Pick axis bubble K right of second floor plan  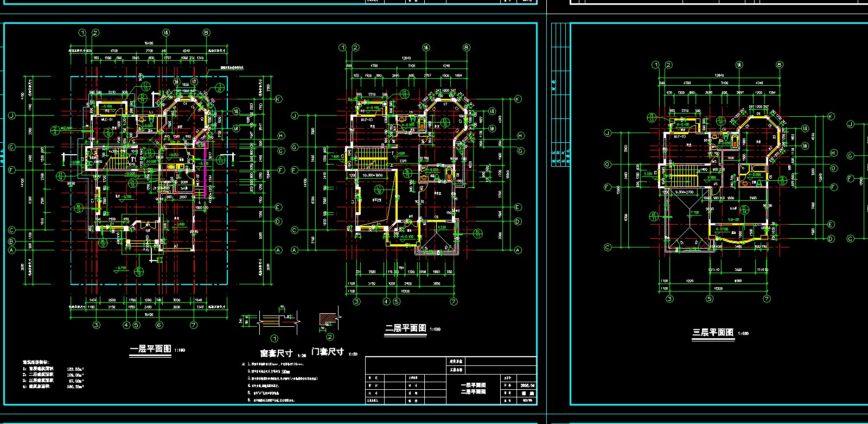[x=518, y=99]
